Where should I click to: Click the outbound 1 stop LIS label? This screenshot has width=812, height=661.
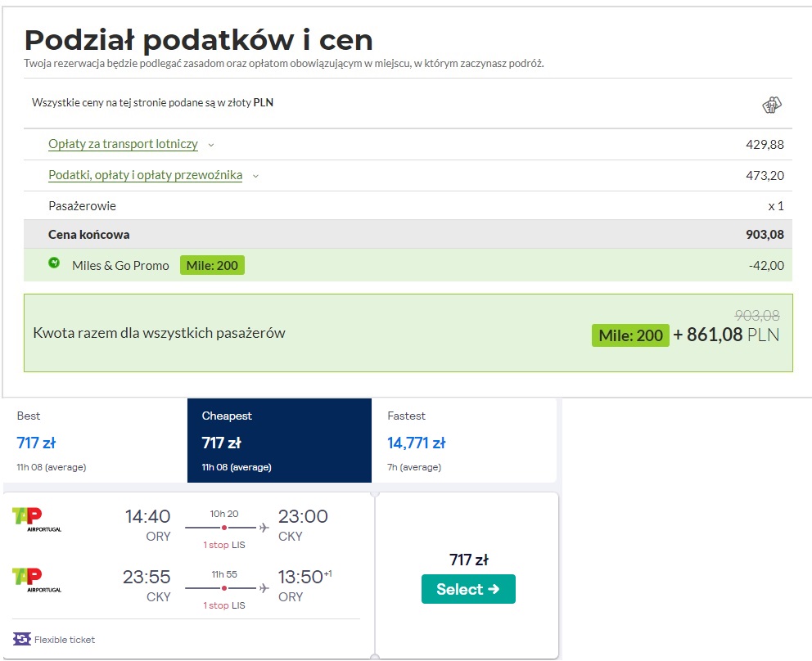pos(224,545)
